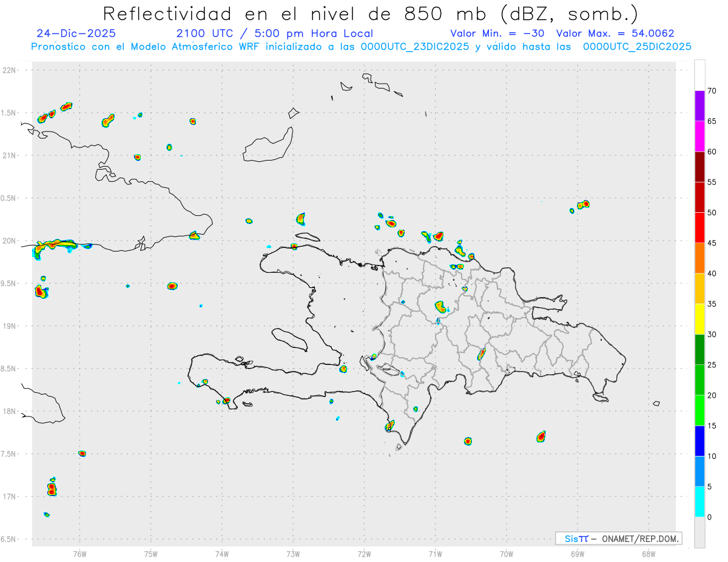The width and height of the screenshot is (728, 562).
Task: Select the bright red 45–50 dBZ swatch
Action: (699, 227)
